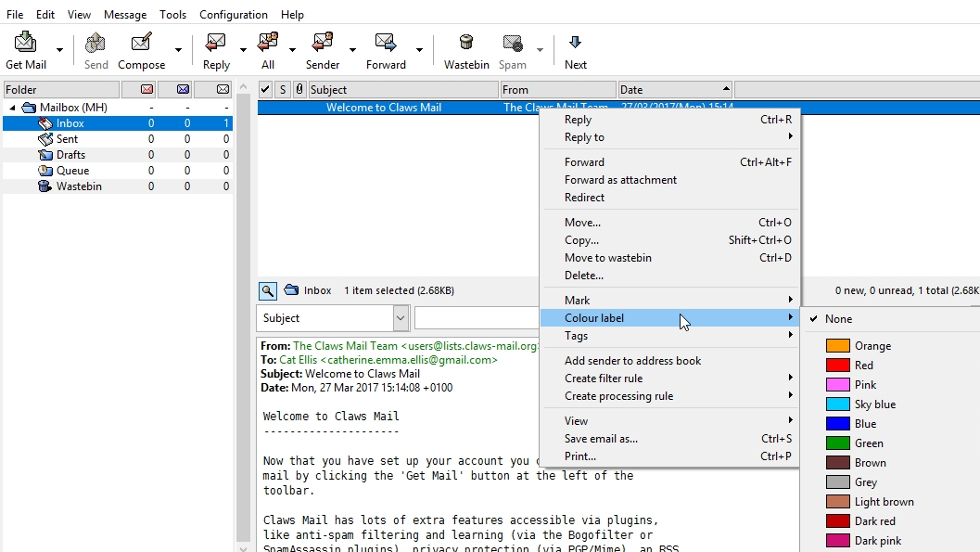
Task: Click Reply to Sender toolbar icon
Action: (323, 43)
